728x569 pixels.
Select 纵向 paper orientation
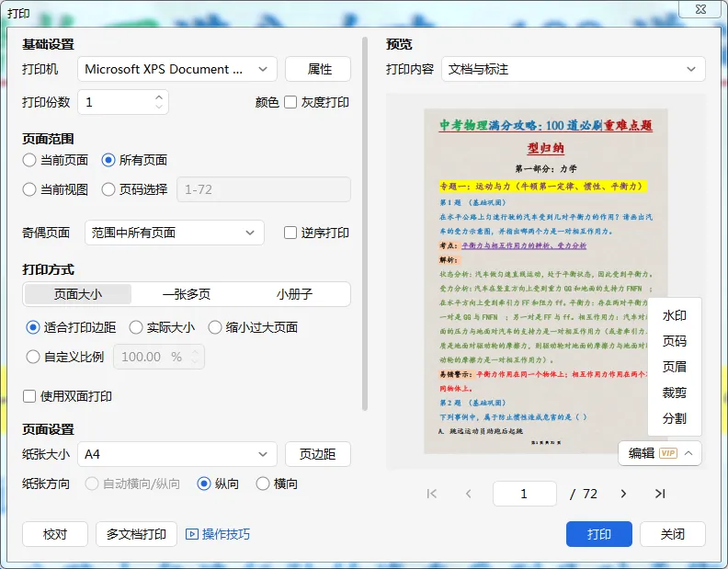(204, 484)
